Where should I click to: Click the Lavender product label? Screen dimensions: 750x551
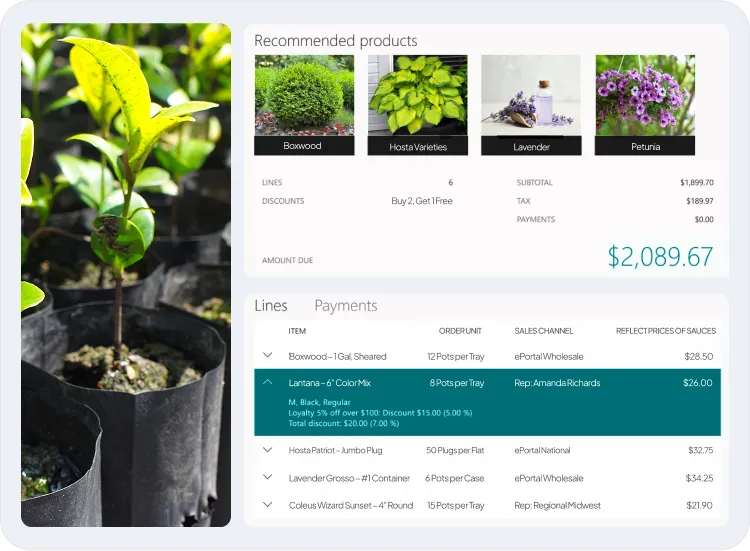pos(531,146)
